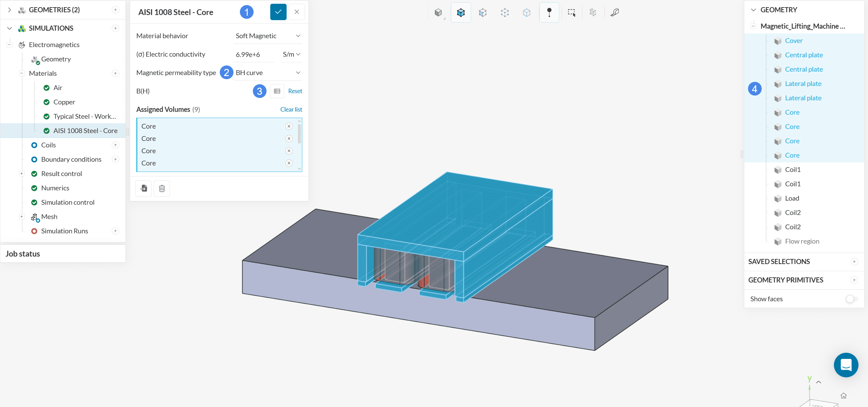
Task: Open the support chat bubble
Action: click(x=846, y=365)
